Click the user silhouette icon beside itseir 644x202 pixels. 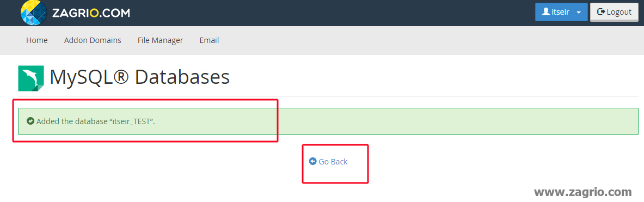(546, 12)
